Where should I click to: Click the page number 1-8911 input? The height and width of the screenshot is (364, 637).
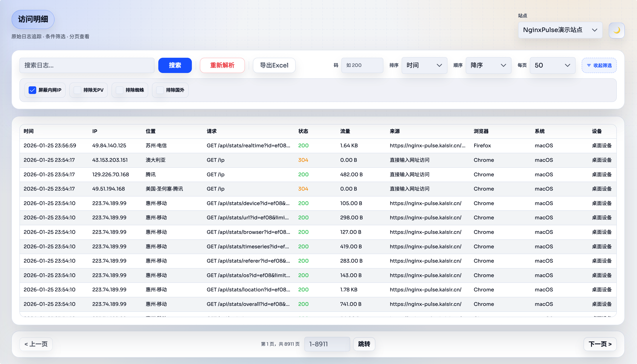[327, 344]
